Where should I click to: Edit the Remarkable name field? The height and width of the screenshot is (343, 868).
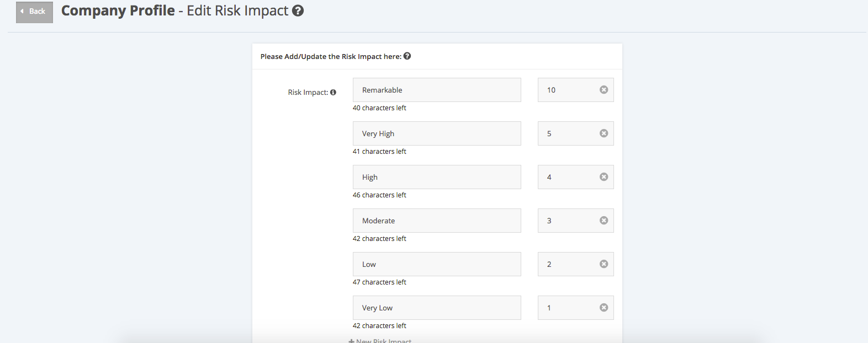point(437,90)
